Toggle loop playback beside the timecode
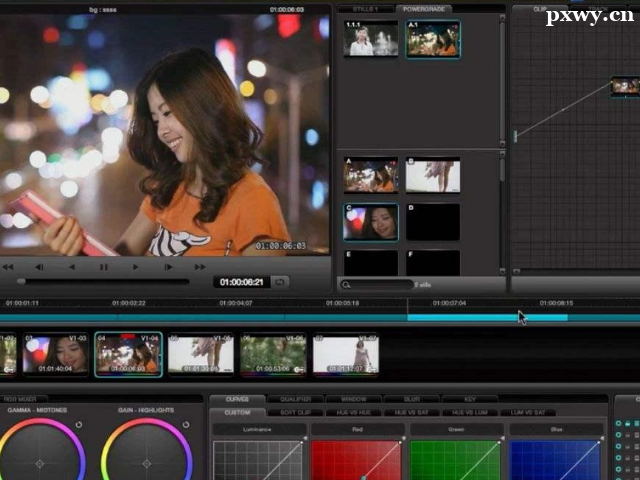Image resolution: width=640 pixels, height=480 pixels. click(280, 282)
